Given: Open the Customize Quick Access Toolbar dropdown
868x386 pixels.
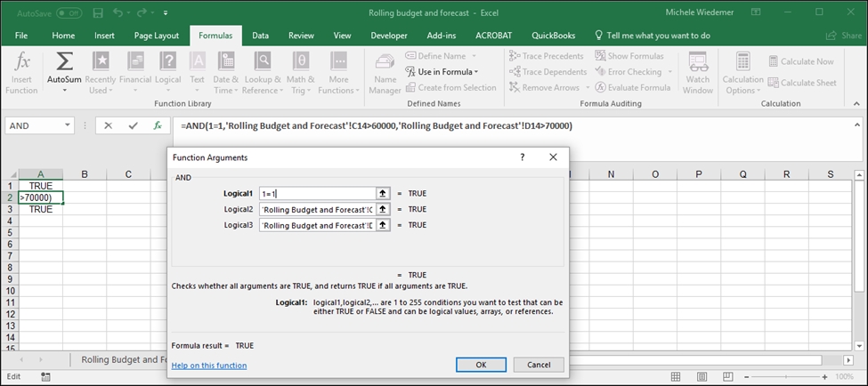Looking at the screenshot, I should click(x=166, y=12).
